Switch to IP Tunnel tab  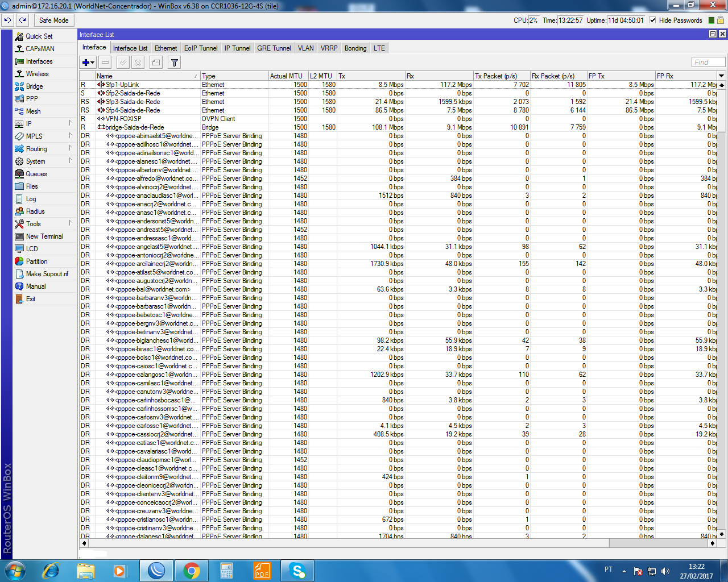pos(237,48)
